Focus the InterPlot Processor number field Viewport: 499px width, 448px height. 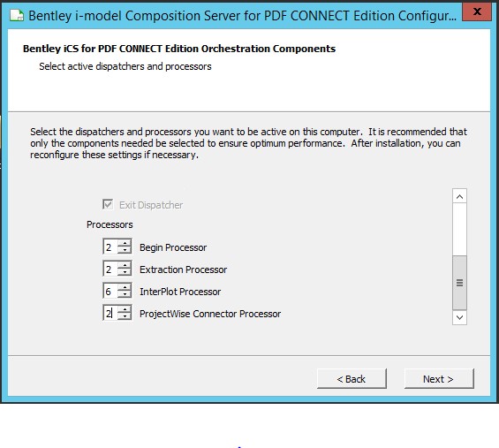(110, 291)
